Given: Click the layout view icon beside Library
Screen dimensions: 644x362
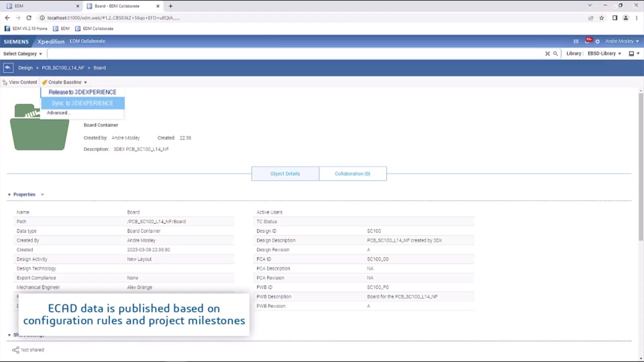Looking at the screenshot, I should 631,54.
